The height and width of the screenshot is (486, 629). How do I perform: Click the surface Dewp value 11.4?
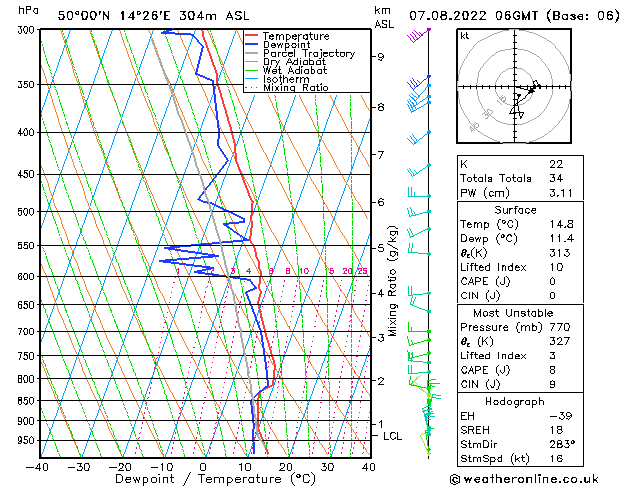562,239
